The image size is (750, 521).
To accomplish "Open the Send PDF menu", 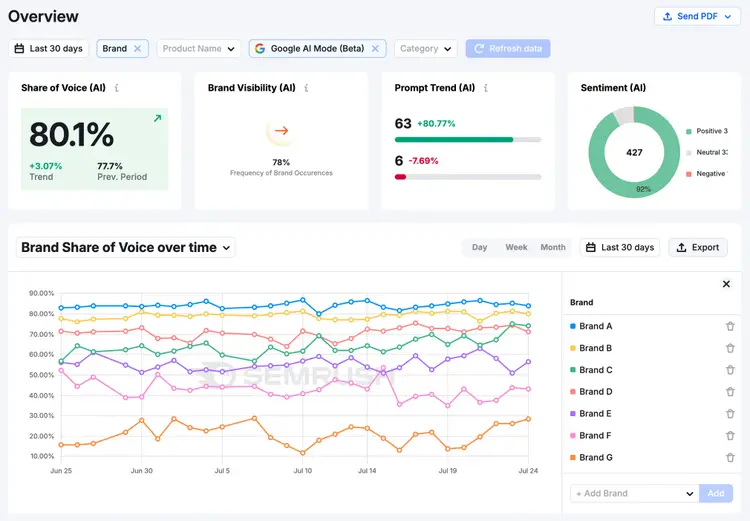I will click(697, 16).
